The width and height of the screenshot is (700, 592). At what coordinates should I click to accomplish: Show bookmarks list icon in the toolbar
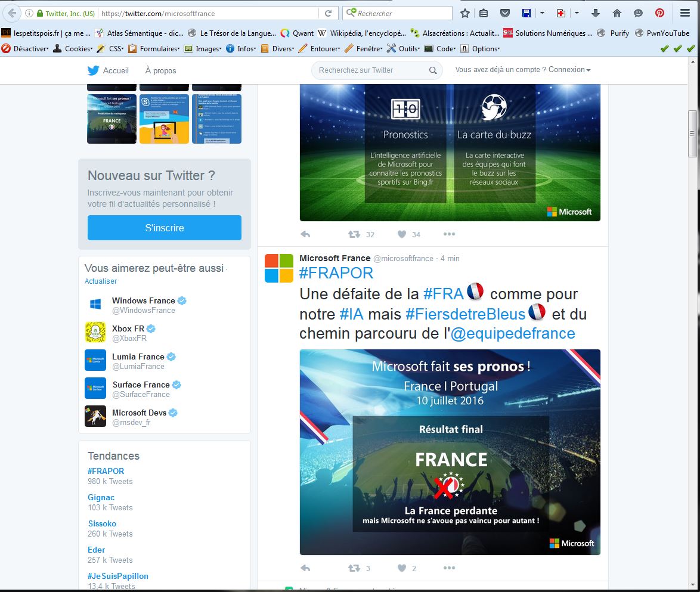(484, 13)
